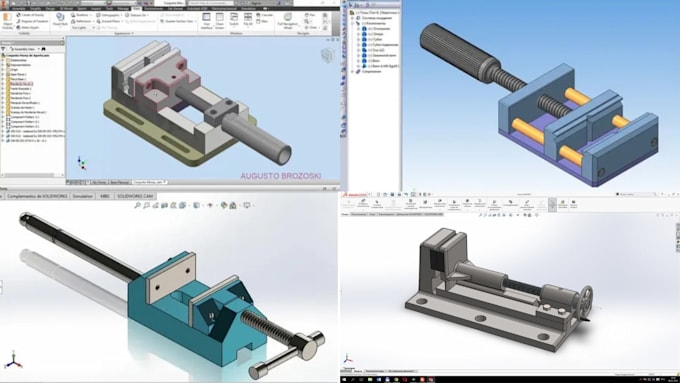Open the SOLIDWORKS CAM tab
Screen dimensions: 680x383
pos(135,196)
